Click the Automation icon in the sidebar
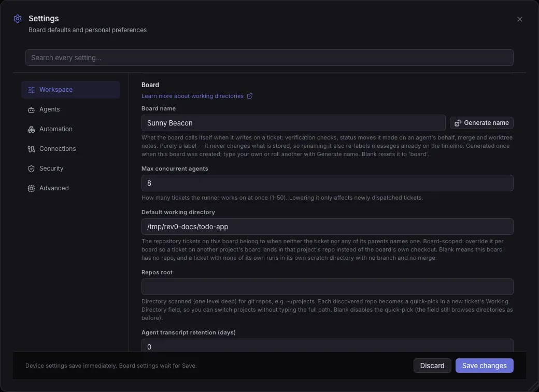Image resolution: width=539 pixels, height=392 pixels. tap(31, 129)
